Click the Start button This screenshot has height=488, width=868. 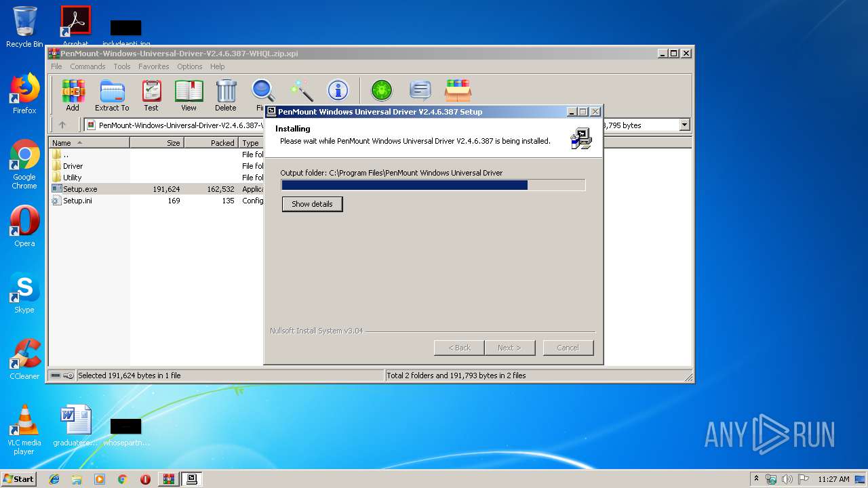pyautogui.click(x=18, y=479)
